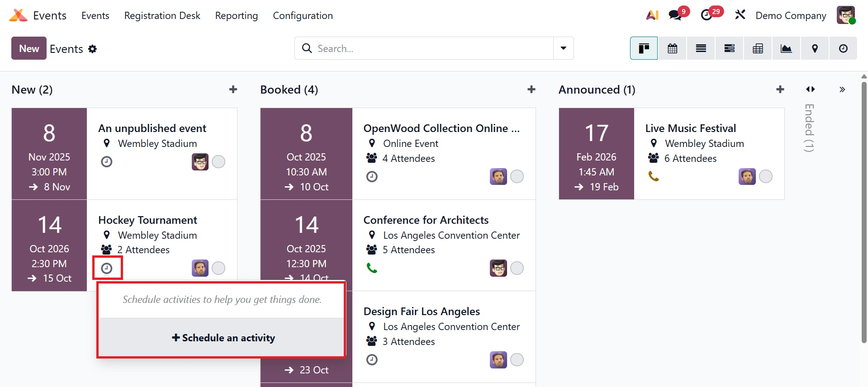The image size is (868, 387).
Task: Toggle status circle on Live Music Festival
Action: click(x=765, y=176)
